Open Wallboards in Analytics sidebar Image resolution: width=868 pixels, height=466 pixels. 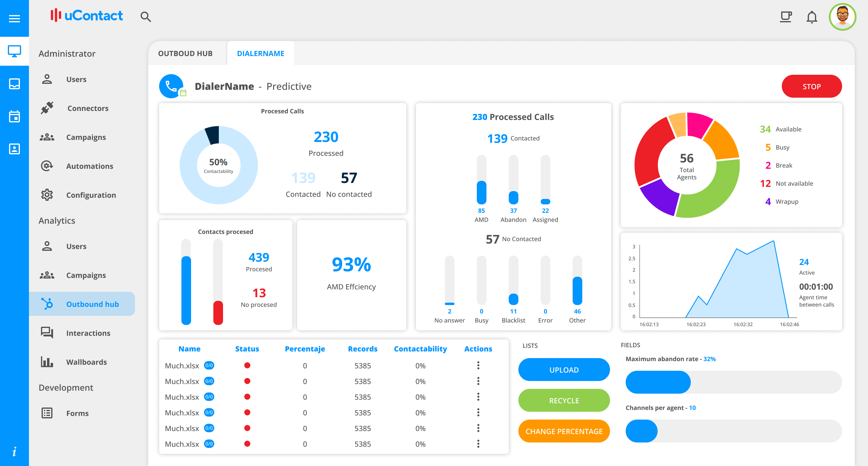click(x=86, y=362)
